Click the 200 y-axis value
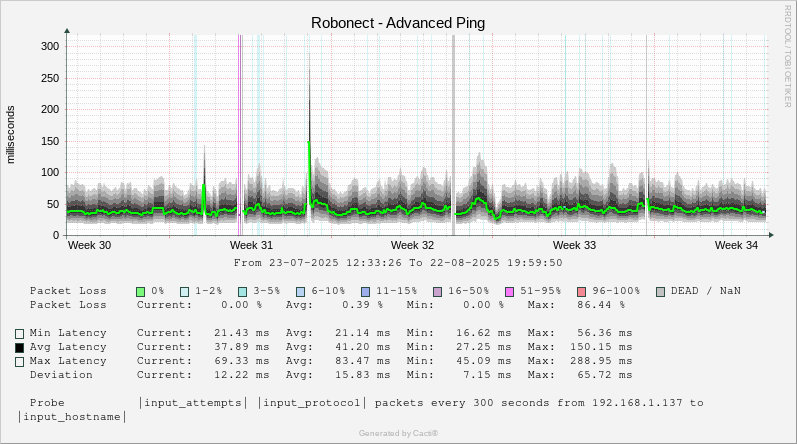 [x=50, y=109]
